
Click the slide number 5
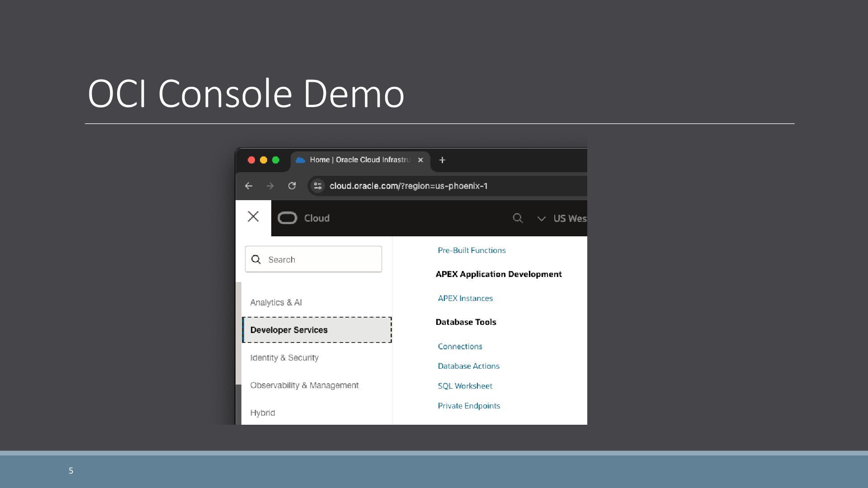click(x=71, y=471)
